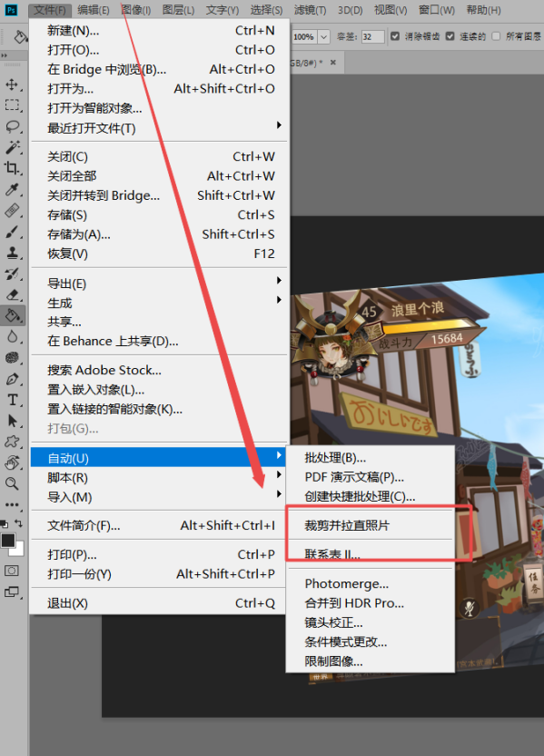Image resolution: width=544 pixels, height=756 pixels.
Task: Choose 置入嵌入对象(L)... menu entry
Action: point(160,390)
